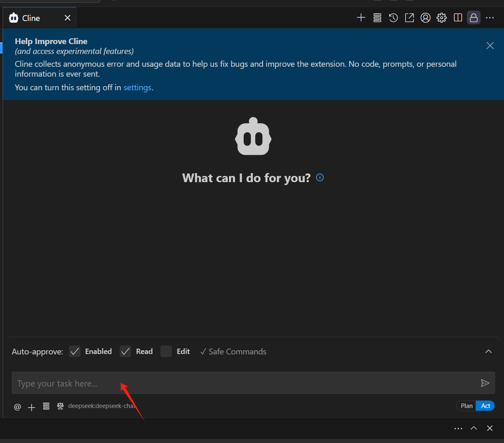Dismiss the Help Improve Cline banner
Image resolution: width=504 pixels, height=443 pixels.
point(490,45)
